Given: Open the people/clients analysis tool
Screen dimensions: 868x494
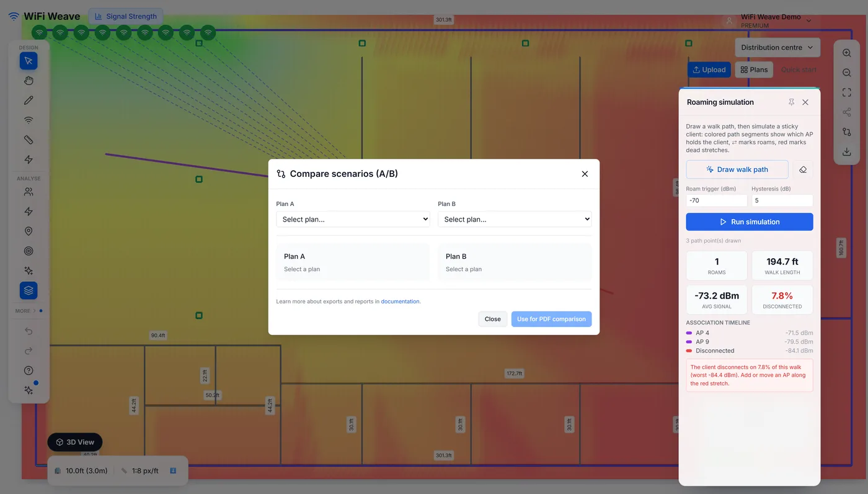Looking at the screenshot, I should click(x=29, y=192).
